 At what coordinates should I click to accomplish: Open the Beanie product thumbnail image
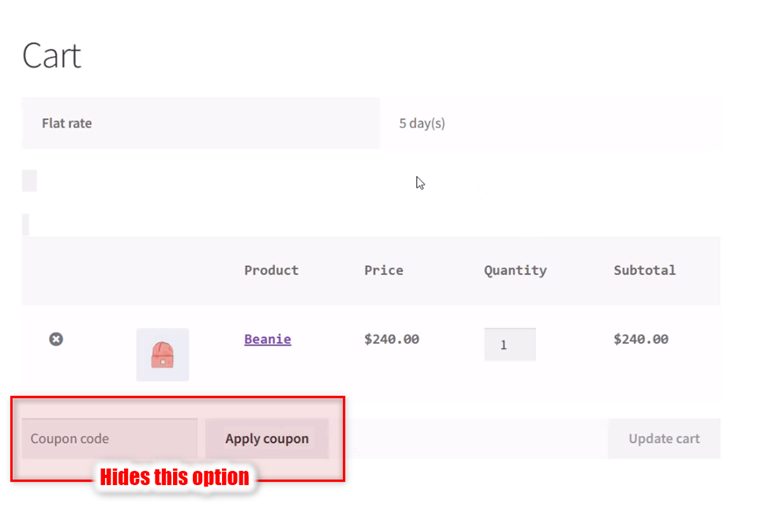[x=162, y=355]
